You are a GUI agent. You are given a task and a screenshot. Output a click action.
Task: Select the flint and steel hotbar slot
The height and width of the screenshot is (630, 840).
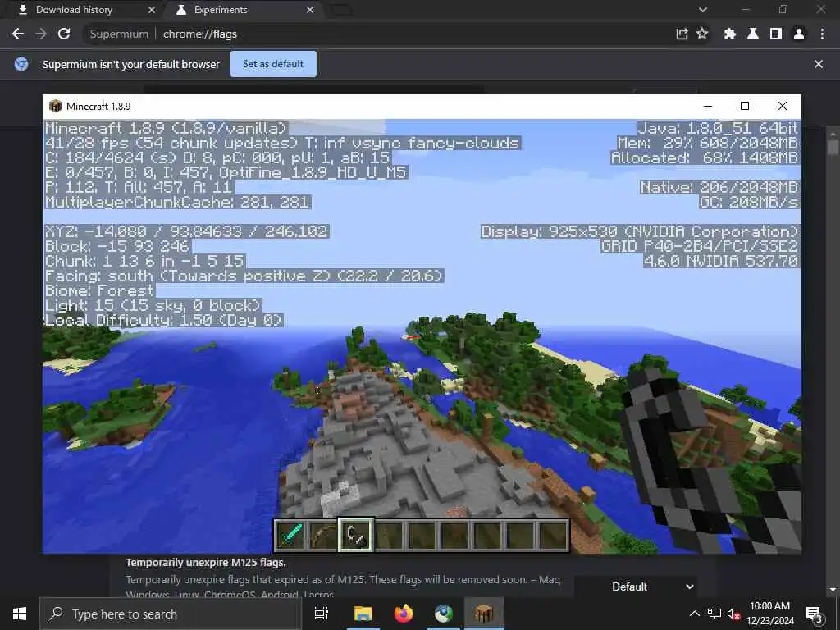[x=356, y=535]
